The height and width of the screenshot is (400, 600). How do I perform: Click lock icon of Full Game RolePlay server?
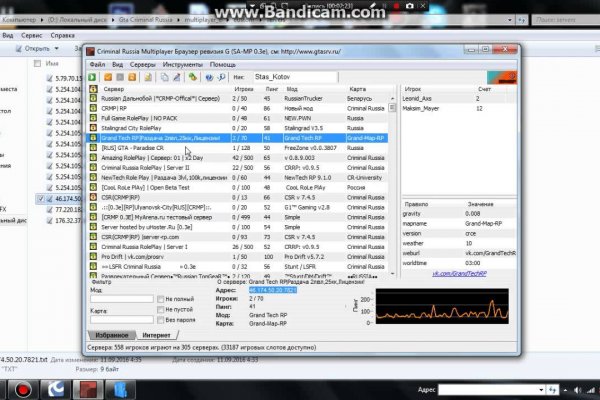tap(92, 118)
